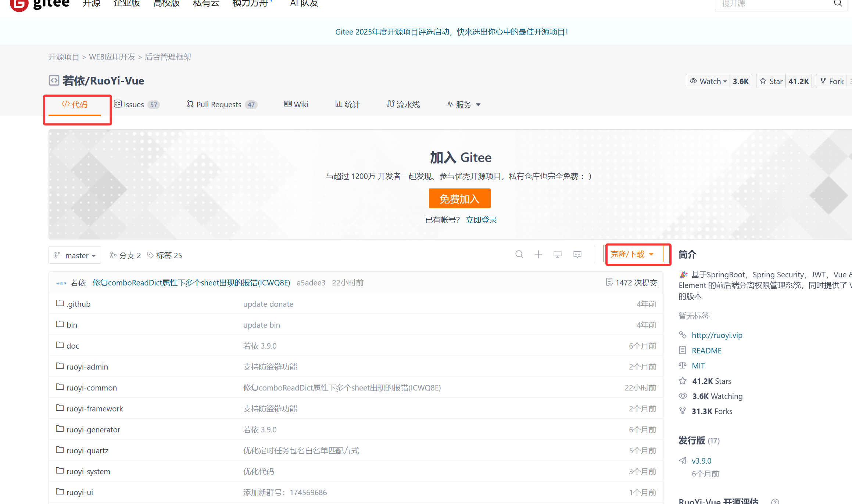Viewport: 852px width, 504px height.
Task: Click the Gitee logo
Action: pos(40,4)
